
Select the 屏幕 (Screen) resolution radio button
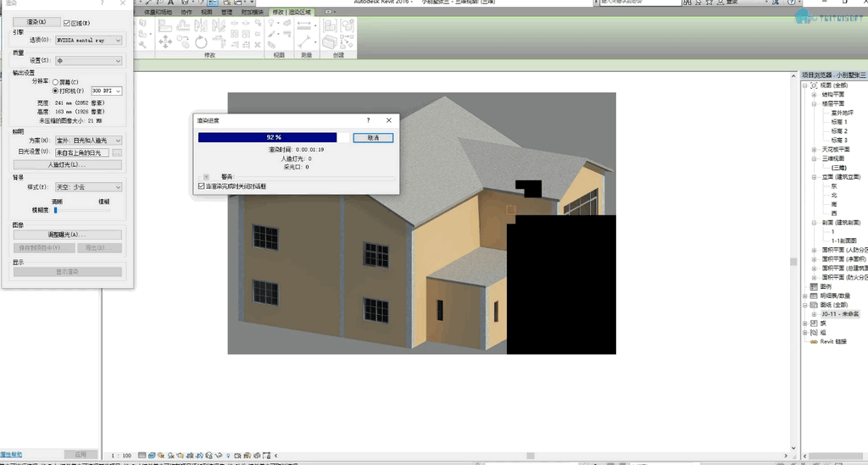point(55,82)
